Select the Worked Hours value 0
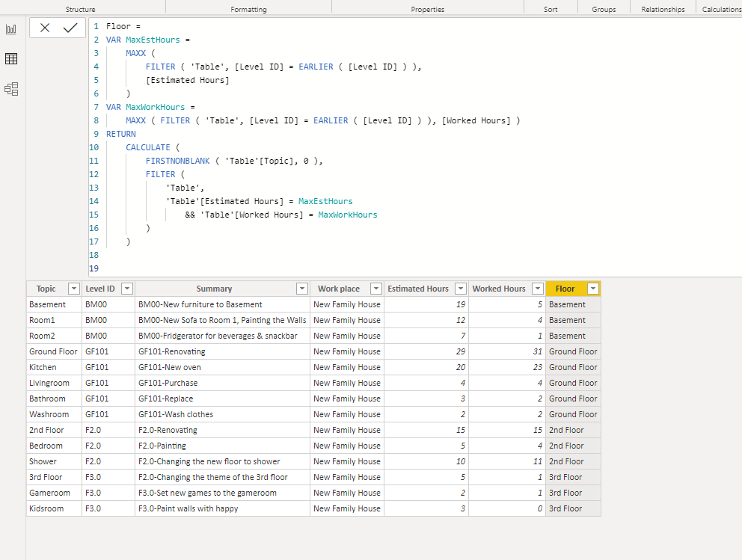Screen dimensions: 742x560 tap(507, 508)
